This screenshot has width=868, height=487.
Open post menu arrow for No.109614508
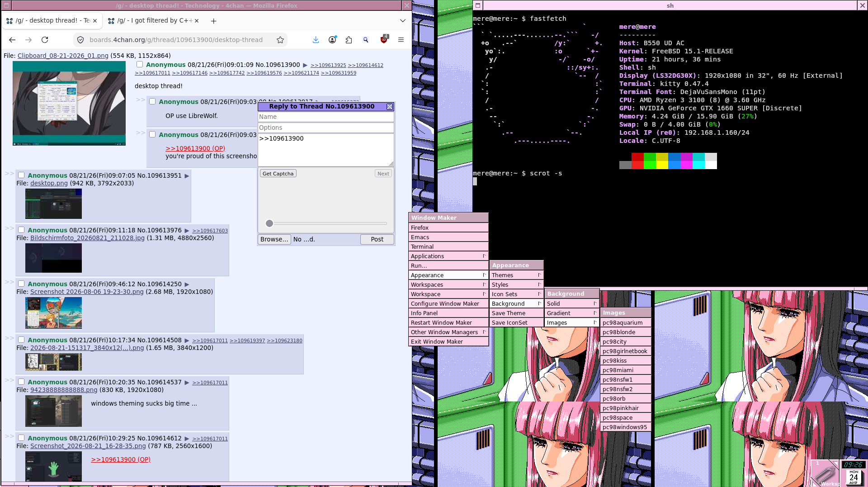click(187, 340)
